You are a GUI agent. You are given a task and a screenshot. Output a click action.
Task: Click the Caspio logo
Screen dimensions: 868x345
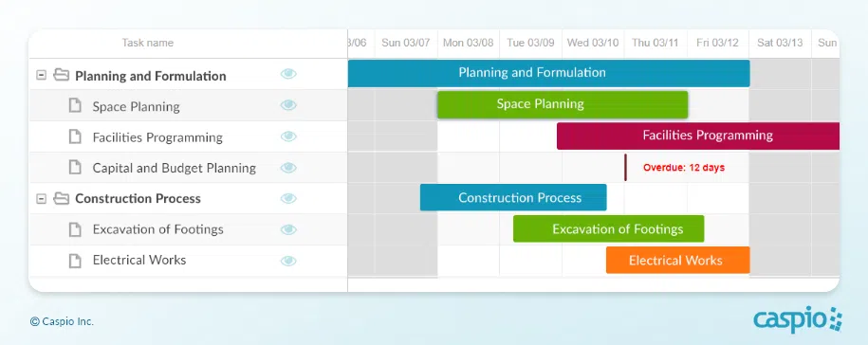pos(797,319)
